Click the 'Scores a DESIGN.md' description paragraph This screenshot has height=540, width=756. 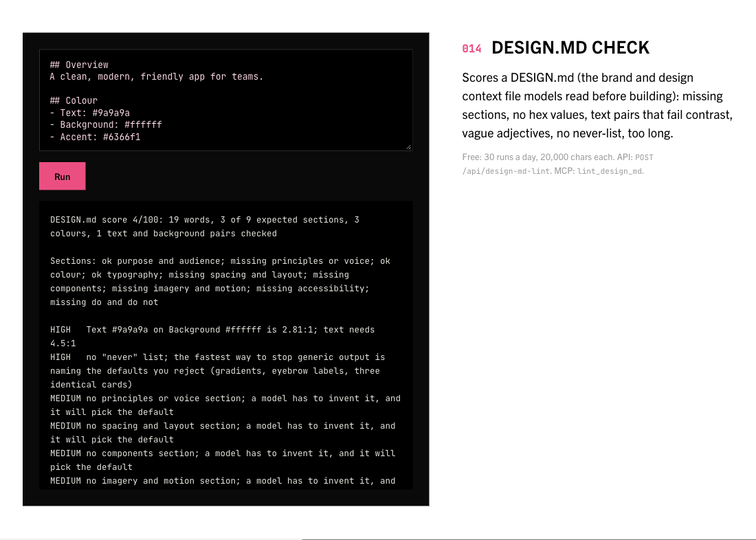click(x=597, y=105)
